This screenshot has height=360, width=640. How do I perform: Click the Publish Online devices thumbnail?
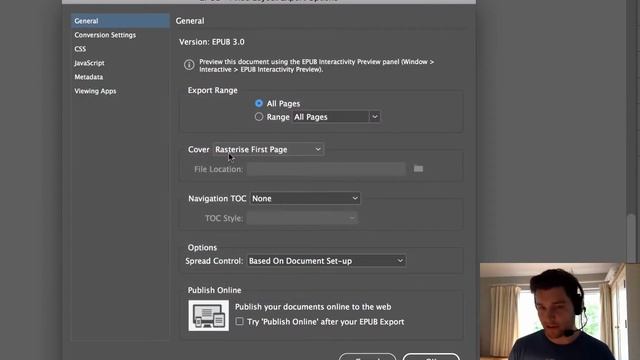point(209,316)
